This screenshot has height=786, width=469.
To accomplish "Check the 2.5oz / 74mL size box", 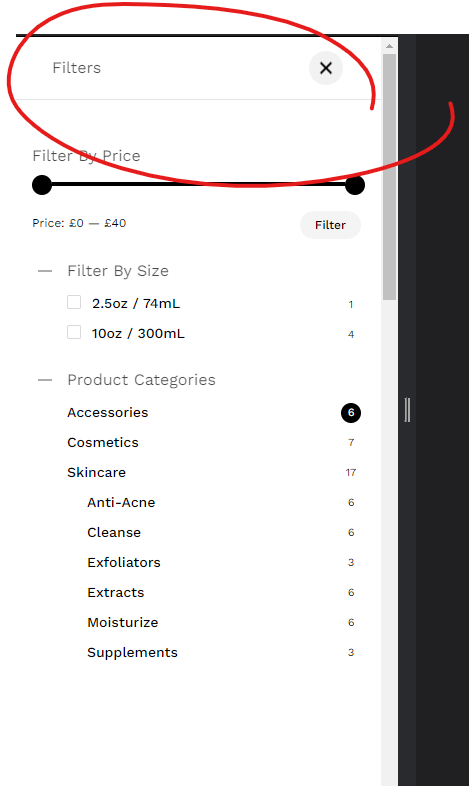I will 74,302.
